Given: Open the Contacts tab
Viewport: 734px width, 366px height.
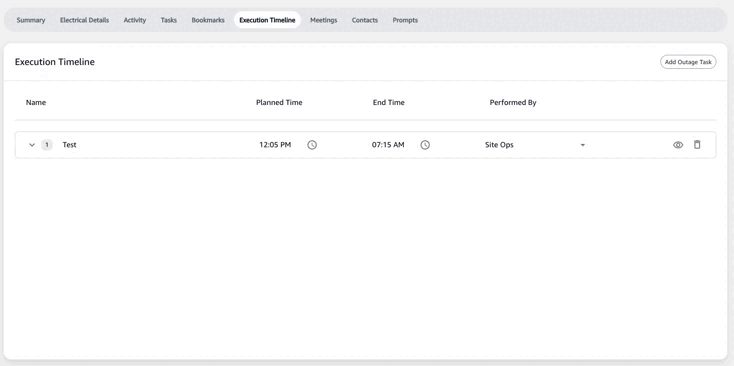Looking at the screenshot, I should pyautogui.click(x=365, y=20).
